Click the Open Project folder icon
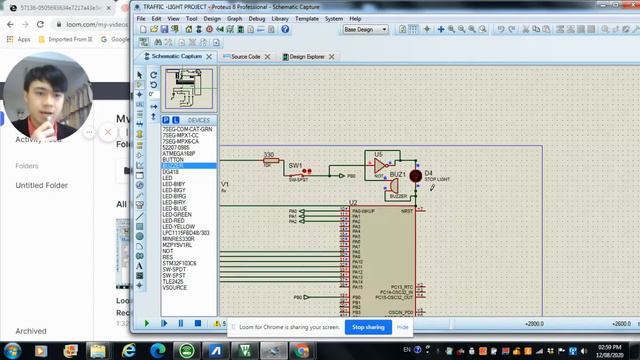The image size is (640, 360). (154, 29)
